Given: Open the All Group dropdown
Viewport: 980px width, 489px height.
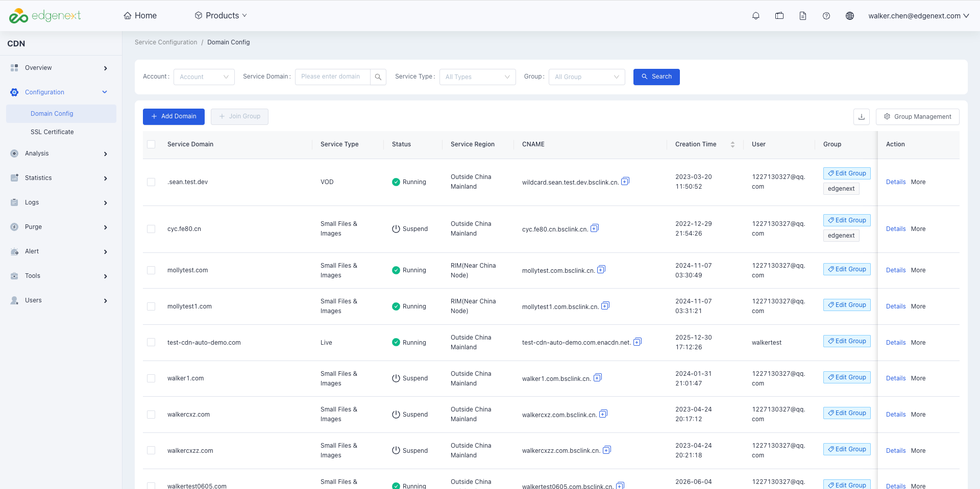Looking at the screenshot, I should [587, 77].
